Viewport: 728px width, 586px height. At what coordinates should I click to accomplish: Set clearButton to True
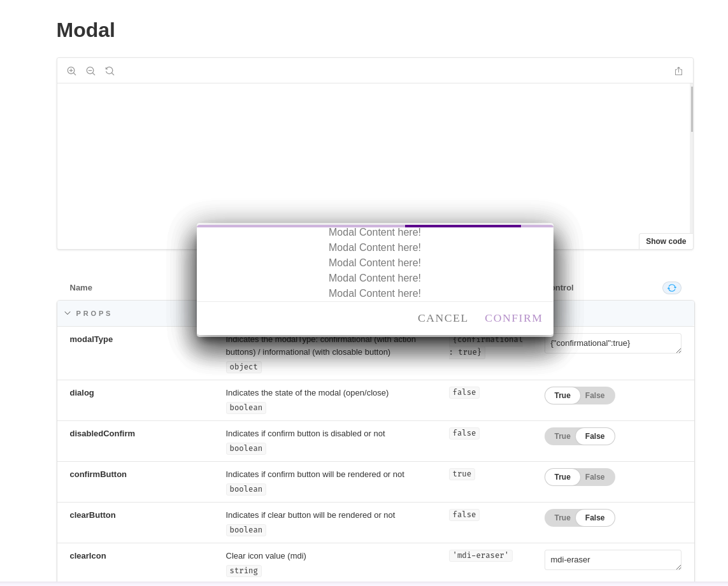tap(562, 518)
